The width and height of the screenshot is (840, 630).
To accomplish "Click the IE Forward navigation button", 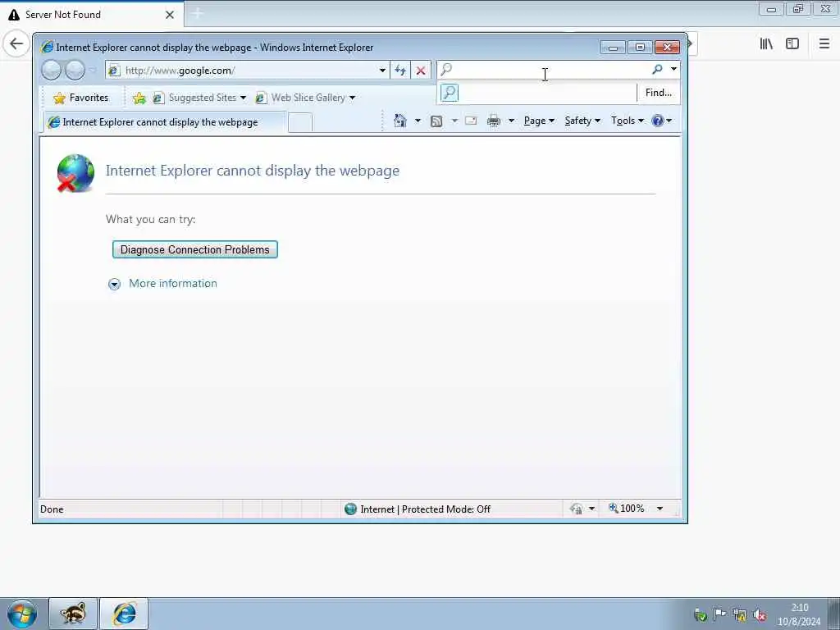I will pyautogui.click(x=75, y=71).
